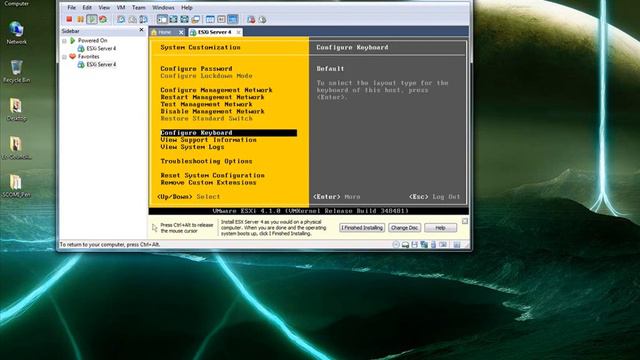Close the Home tab

click(181, 32)
